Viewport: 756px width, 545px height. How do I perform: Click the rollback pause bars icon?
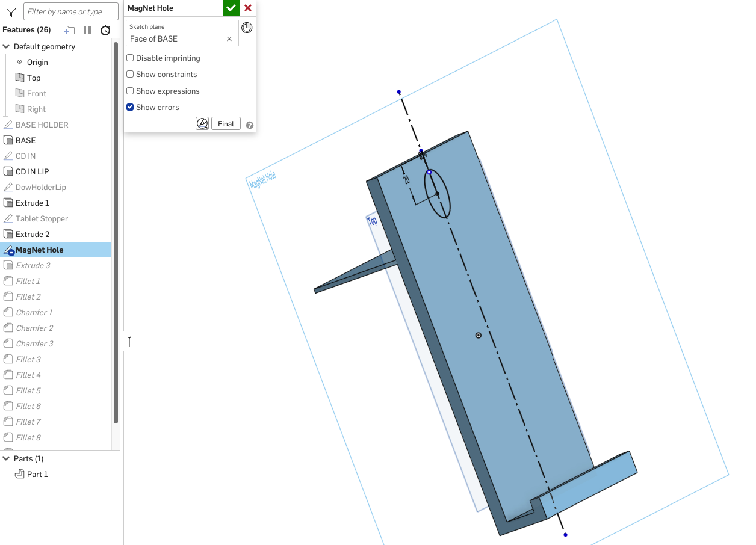[x=87, y=30]
